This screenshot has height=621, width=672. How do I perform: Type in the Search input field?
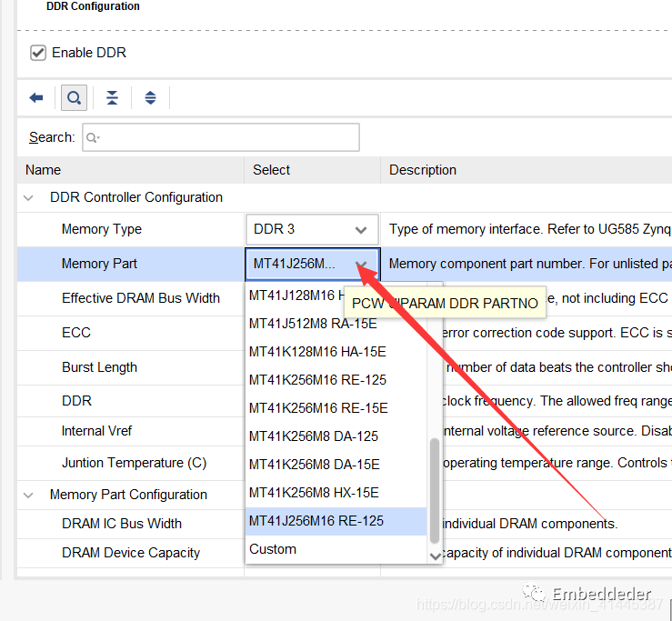(x=221, y=137)
